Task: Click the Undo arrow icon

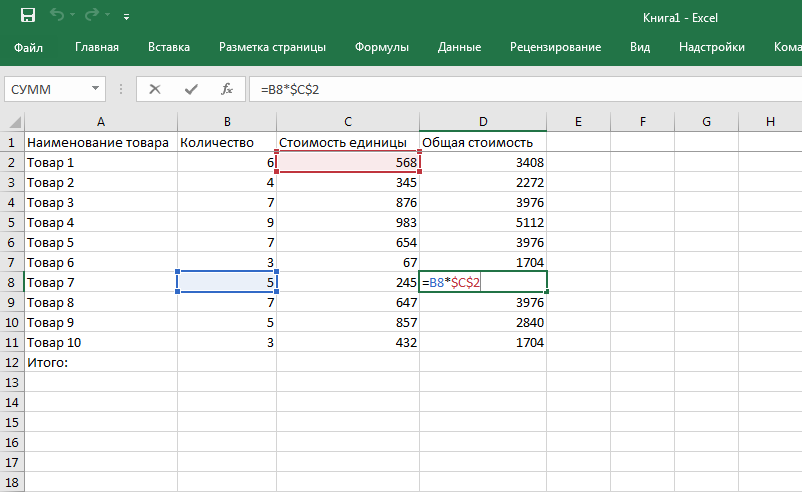Action: [x=56, y=15]
